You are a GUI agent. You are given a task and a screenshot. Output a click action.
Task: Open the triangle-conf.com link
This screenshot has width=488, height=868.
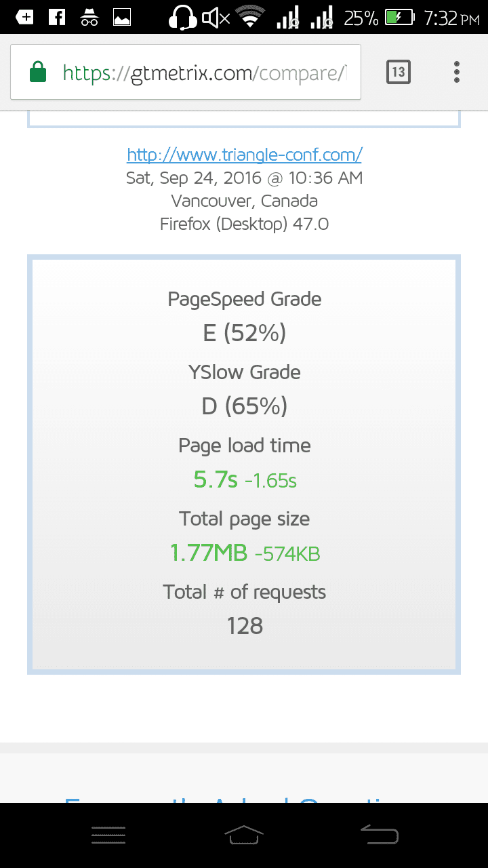(x=244, y=155)
